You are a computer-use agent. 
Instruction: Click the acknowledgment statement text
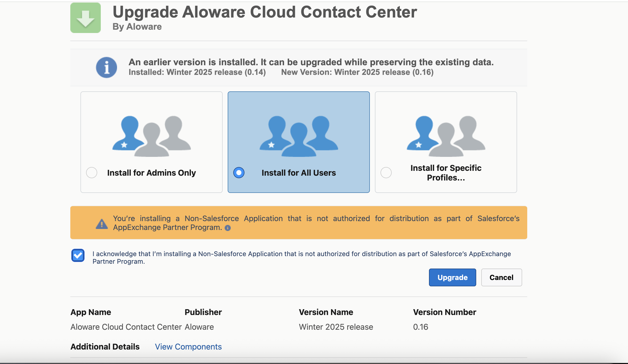pyautogui.click(x=302, y=258)
